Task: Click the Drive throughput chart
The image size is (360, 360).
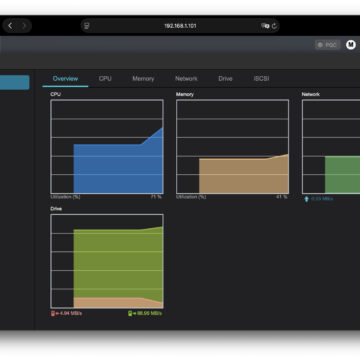Action: [107, 261]
